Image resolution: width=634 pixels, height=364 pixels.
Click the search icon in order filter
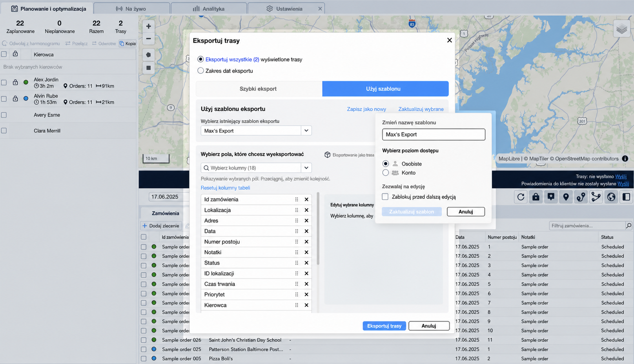629,226
